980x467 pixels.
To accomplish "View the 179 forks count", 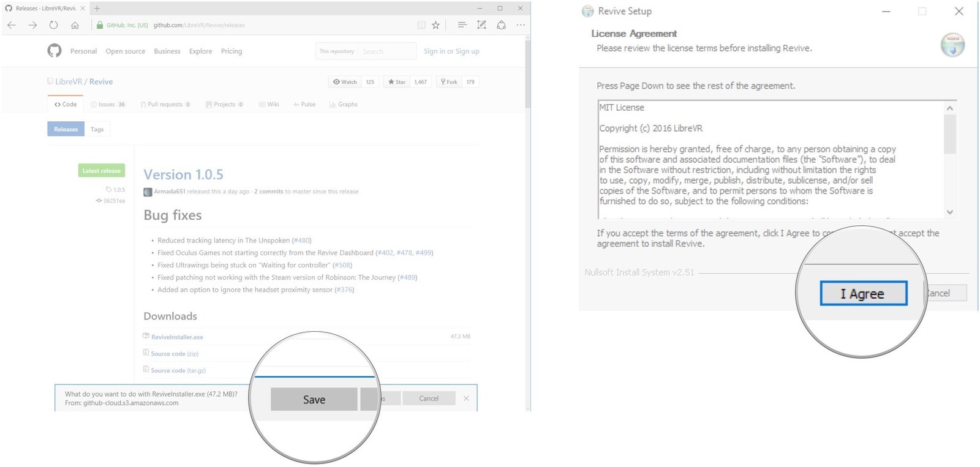I will [x=470, y=82].
